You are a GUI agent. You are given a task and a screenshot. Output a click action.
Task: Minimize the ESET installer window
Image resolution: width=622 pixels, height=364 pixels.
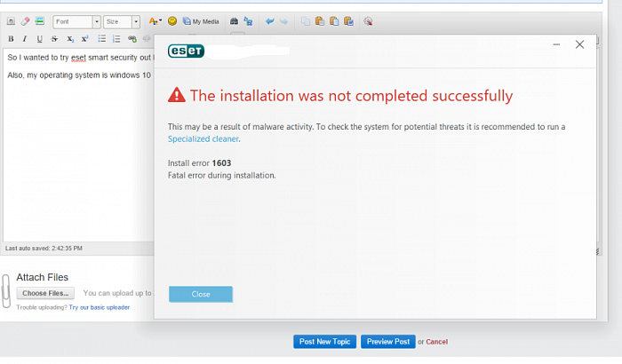pyautogui.click(x=556, y=44)
